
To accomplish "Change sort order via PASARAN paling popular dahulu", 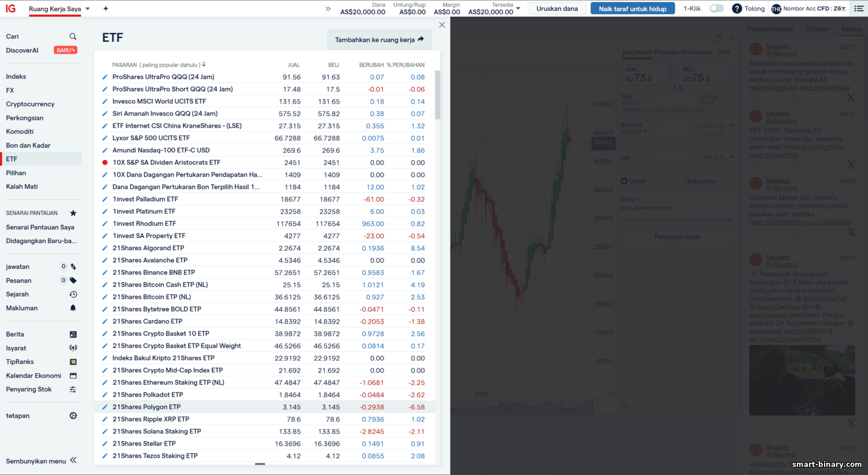I will pyautogui.click(x=159, y=65).
